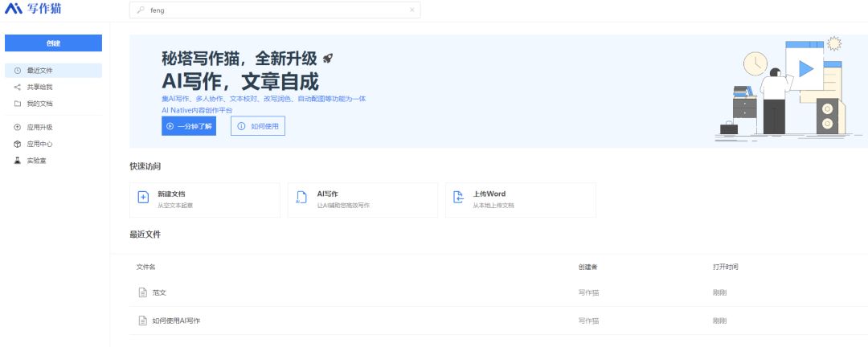Click the rocket icon in the banner title
This screenshot has width=868, height=347.
[x=328, y=58]
